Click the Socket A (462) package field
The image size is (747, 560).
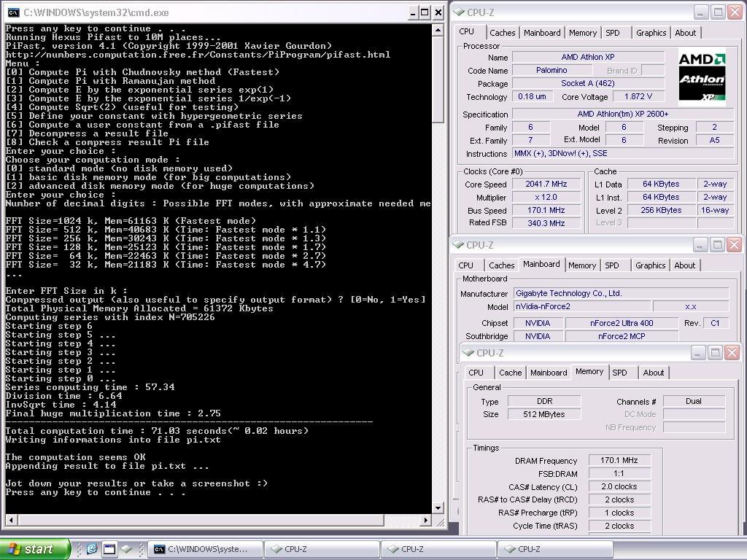[x=588, y=83]
